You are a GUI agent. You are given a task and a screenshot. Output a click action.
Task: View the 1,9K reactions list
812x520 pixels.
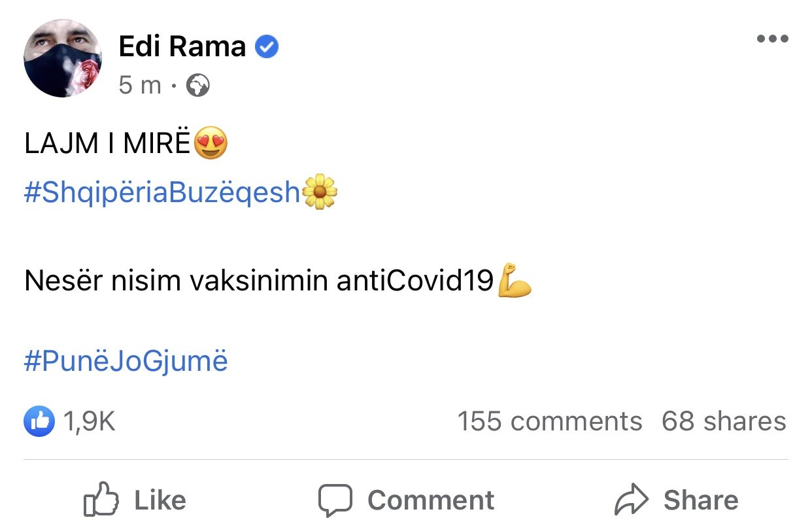[x=89, y=422]
